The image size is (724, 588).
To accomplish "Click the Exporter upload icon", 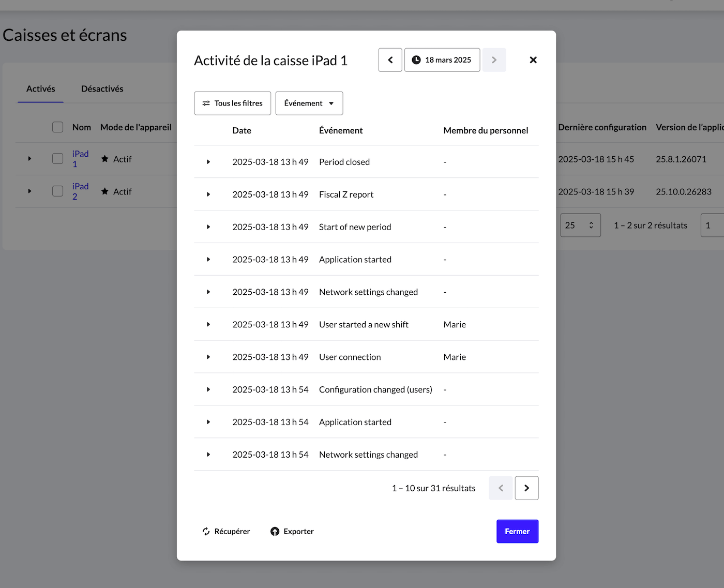I will coord(275,531).
